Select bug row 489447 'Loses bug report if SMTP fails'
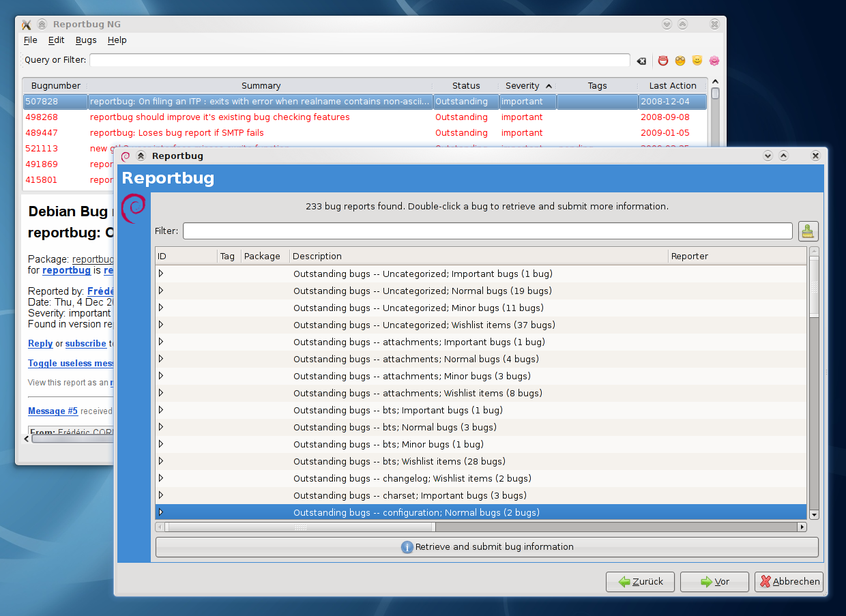The image size is (846, 616). (365, 133)
